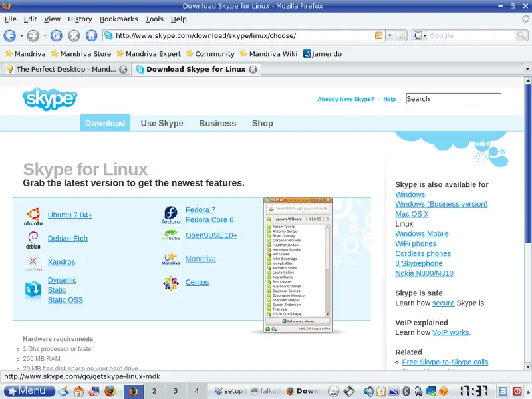This screenshot has height=399, width=532.
Task: Select the Download navigation tab
Action: (x=105, y=123)
